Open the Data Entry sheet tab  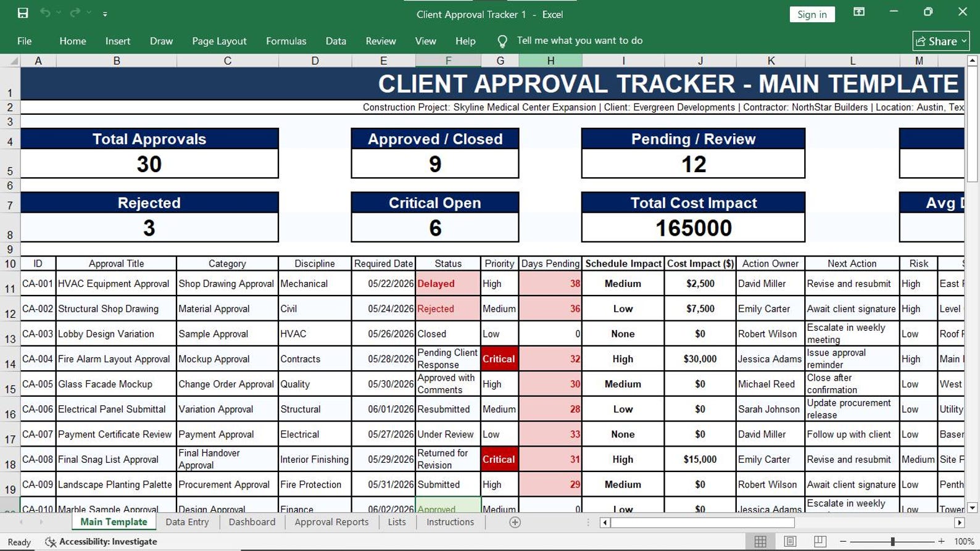pyautogui.click(x=187, y=522)
